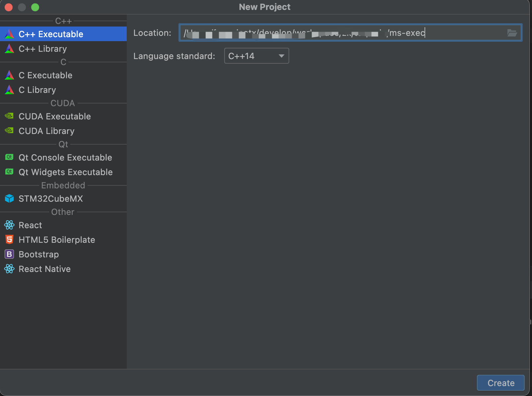Image resolution: width=532 pixels, height=396 pixels.
Task: Open the folder browser in Location field
Action: [512, 33]
